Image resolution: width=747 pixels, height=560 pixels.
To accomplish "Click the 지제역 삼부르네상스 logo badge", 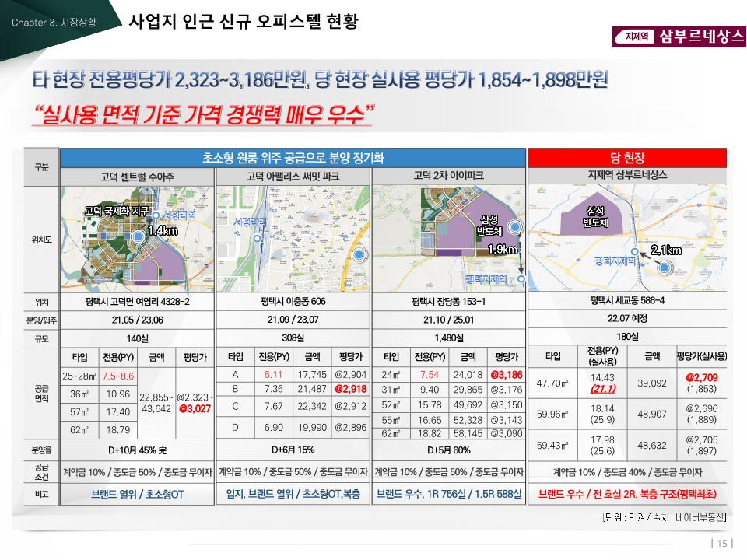I will (679, 37).
